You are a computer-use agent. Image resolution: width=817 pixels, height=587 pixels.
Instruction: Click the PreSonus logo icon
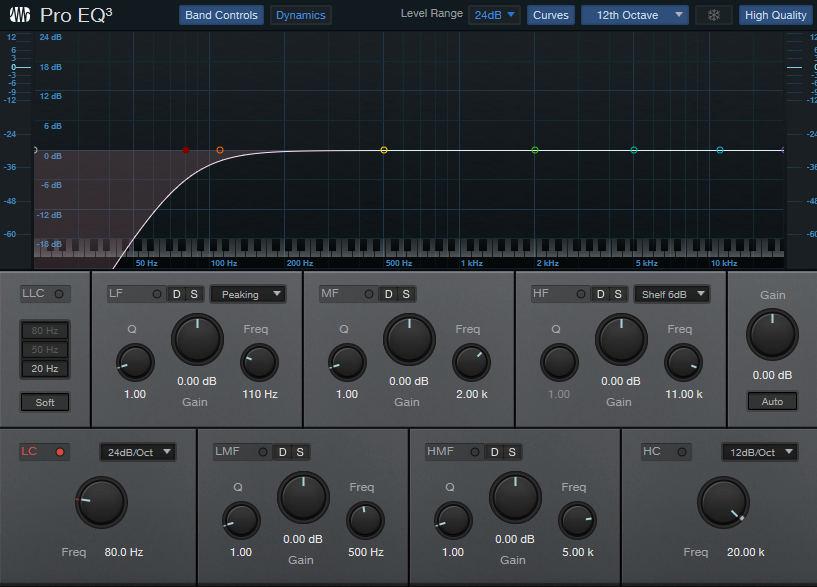[20, 15]
